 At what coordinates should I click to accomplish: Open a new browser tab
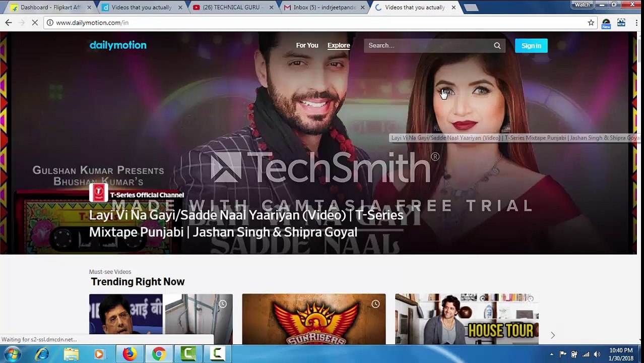pyautogui.click(x=471, y=8)
